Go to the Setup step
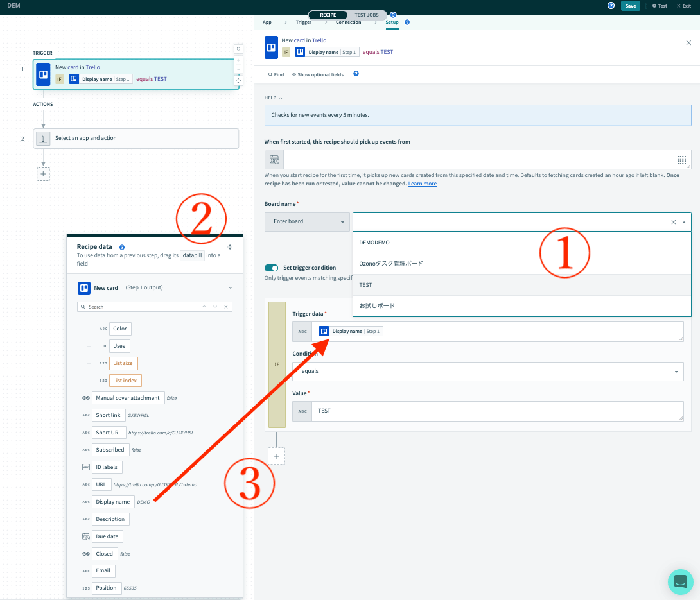This screenshot has width=700, height=600. [x=392, y=22]
